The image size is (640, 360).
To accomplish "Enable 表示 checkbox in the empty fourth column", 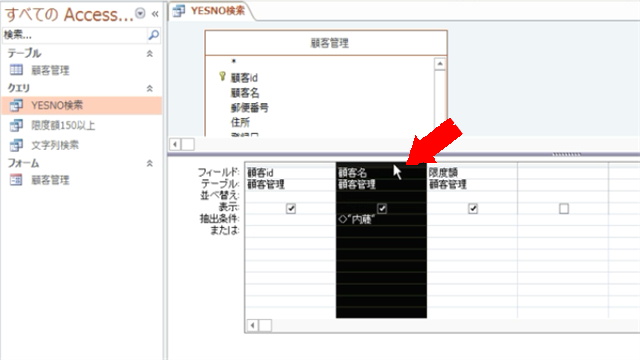I will (x=564, y=209).
